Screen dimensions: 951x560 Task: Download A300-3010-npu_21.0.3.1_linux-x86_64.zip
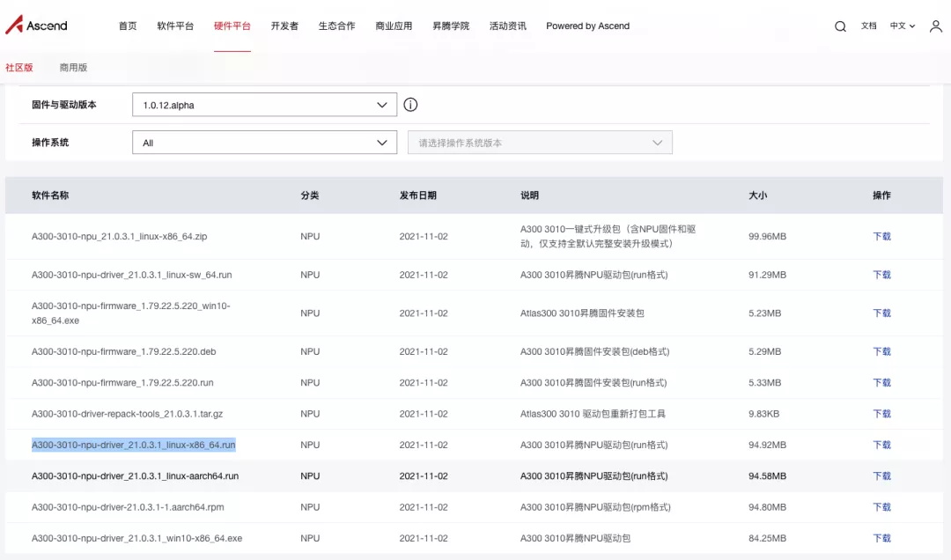click(881, 236)
